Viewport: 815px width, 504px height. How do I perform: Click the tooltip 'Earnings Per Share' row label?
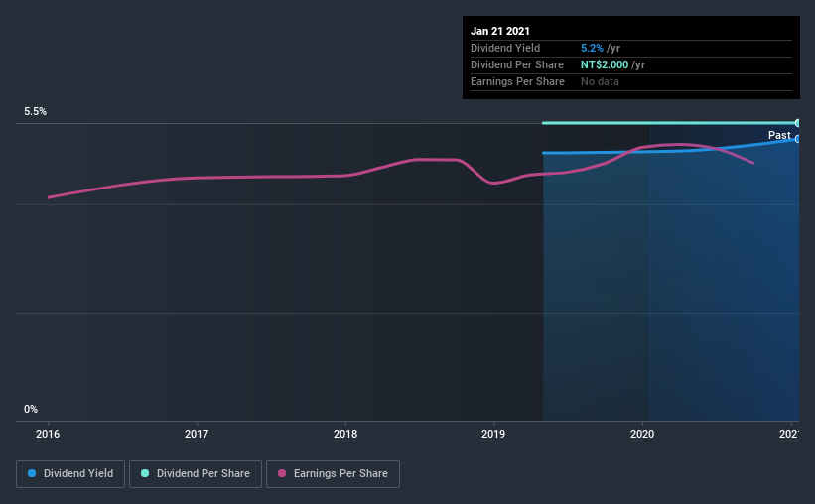pos(517,81)
